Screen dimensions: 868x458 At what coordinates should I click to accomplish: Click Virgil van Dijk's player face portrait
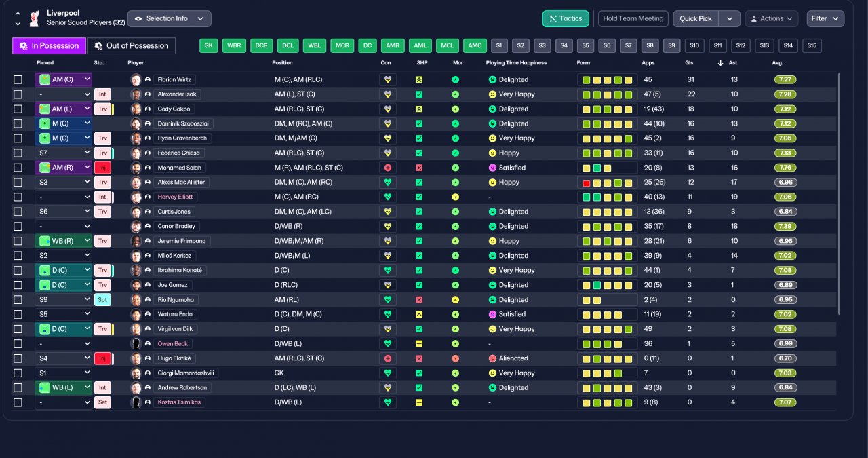click(x=136, y=329)
